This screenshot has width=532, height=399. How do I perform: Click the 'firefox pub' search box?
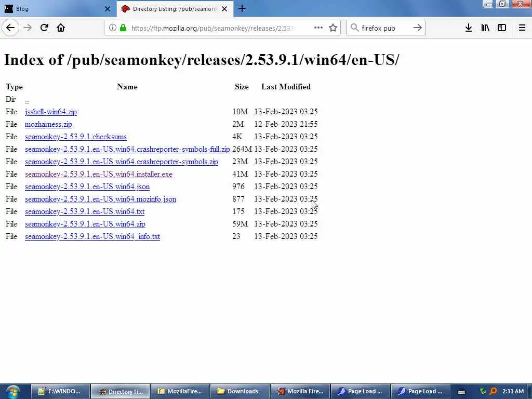385,28
